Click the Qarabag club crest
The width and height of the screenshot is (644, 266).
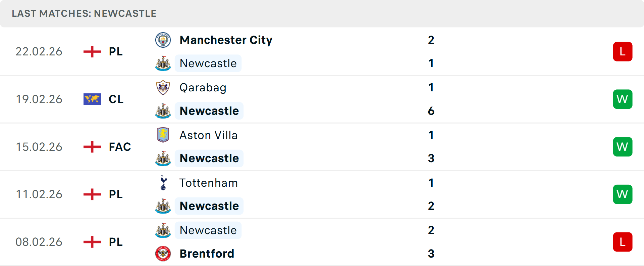[x=163, y=88]
